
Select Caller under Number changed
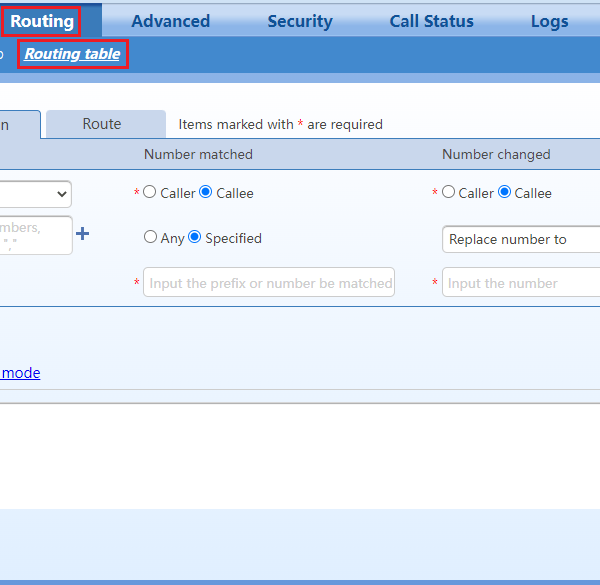pos(448,192)
